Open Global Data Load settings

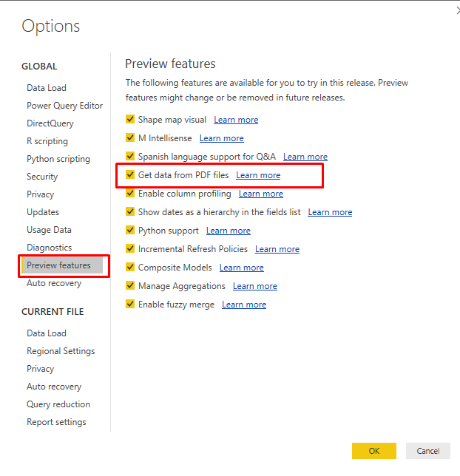(x=47, y=88)
